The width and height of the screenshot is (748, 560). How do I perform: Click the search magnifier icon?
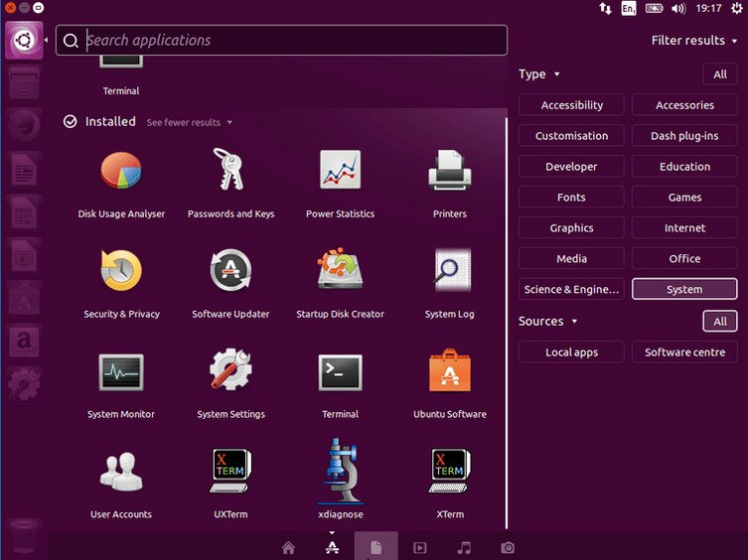pyautogui.click(x=71, y=41)
